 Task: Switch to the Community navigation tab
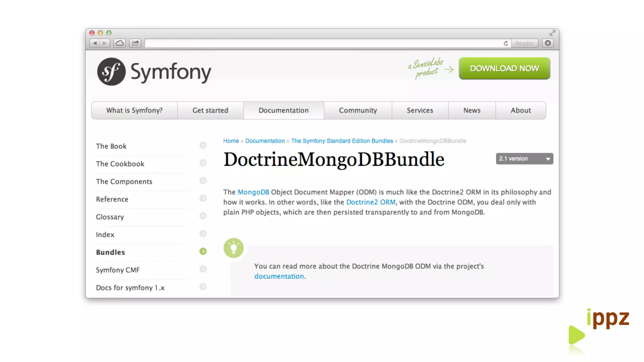(x=358, y=110)
